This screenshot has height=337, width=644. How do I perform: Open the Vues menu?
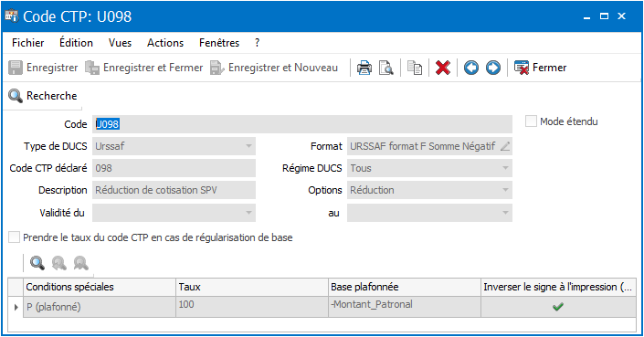tap(120, 43)
